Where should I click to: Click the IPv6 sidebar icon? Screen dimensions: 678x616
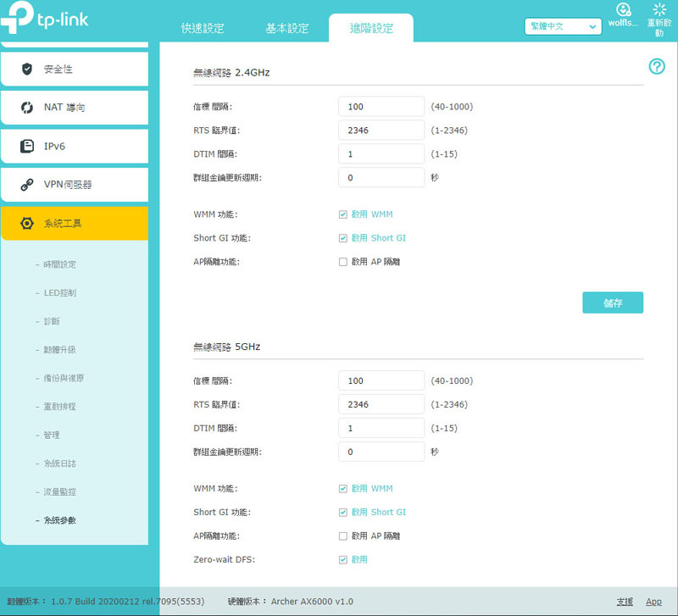(27, 147)
